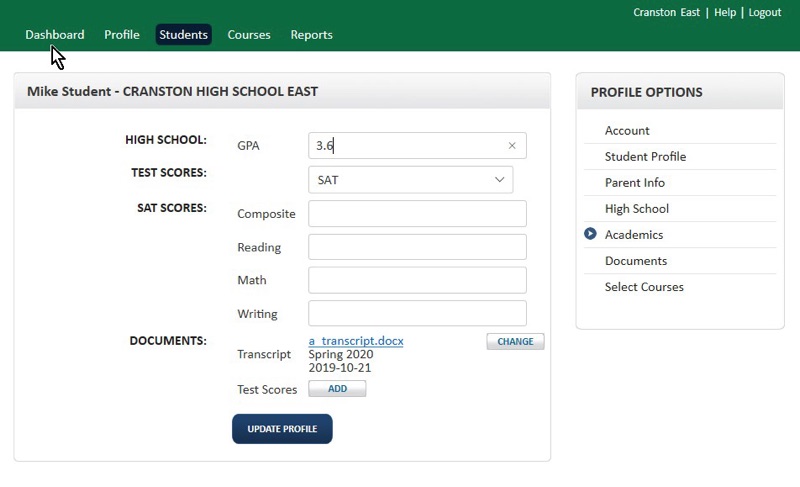This screenshot has height=487, width=800.
Task: Open the Profile menu
Action: pyautogui.click(x=122, y=35)
